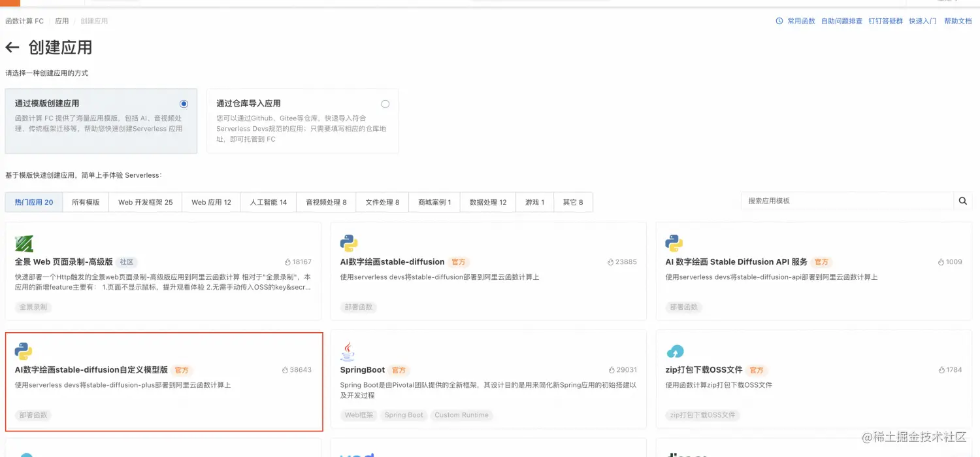Open 常用函数 link
This screenshot has height=457, width=980.
pyautogui.click(x=801, y=21)
